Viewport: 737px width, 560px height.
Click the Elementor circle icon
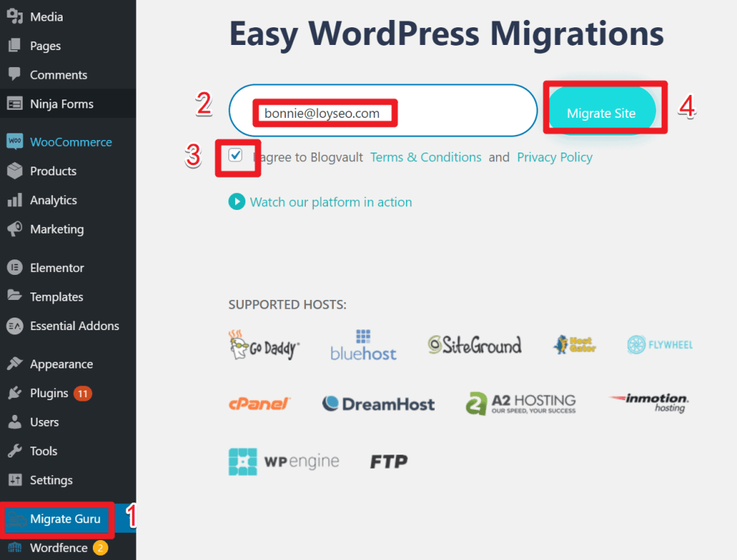(15, 267)
